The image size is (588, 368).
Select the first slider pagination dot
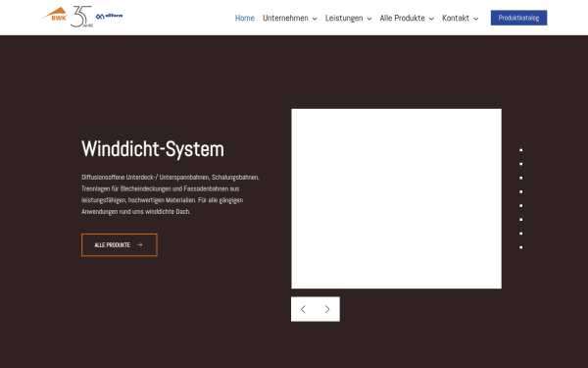tap(521, 150)
